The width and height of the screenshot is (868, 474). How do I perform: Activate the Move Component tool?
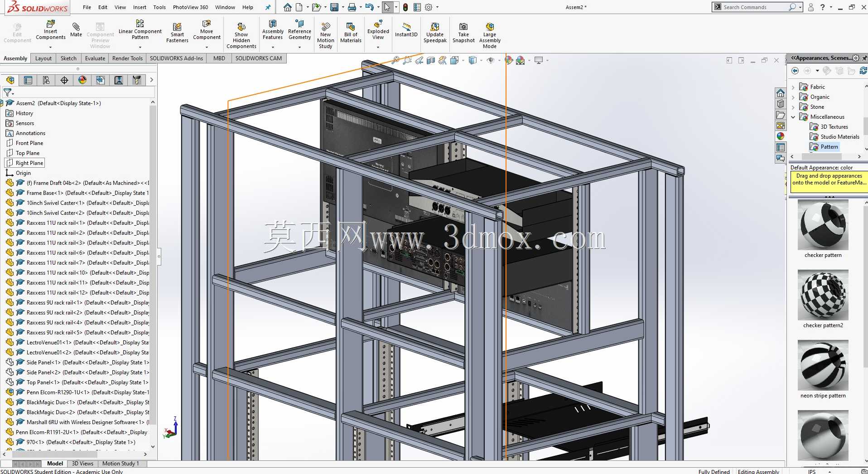[x=207, y=30]
